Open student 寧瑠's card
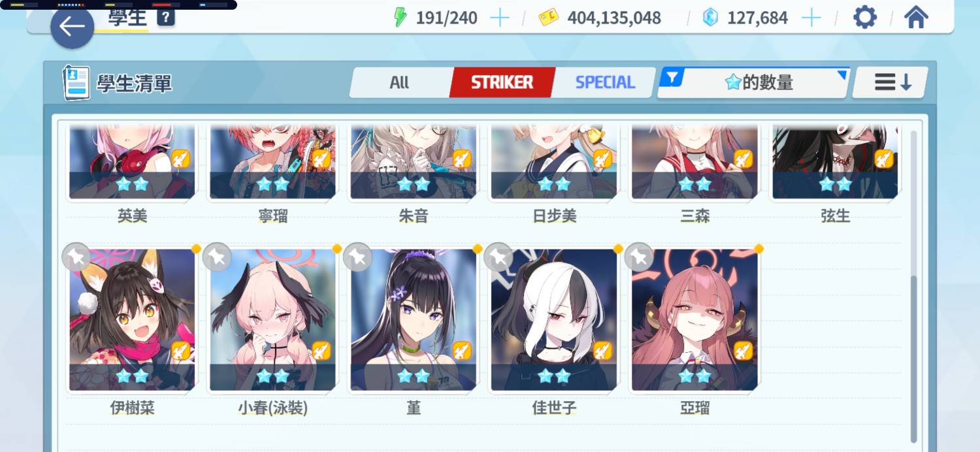Viewport: 980px width, 452px height. pos(272,162)
